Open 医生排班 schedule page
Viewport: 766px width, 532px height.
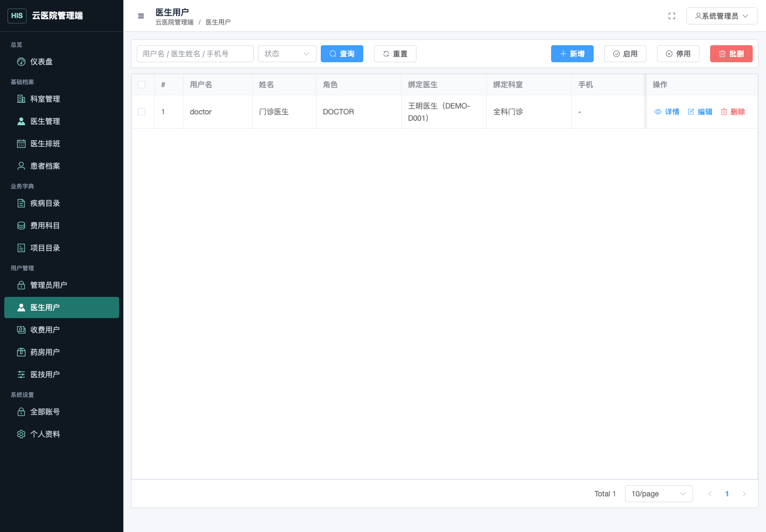pos(62,144)
